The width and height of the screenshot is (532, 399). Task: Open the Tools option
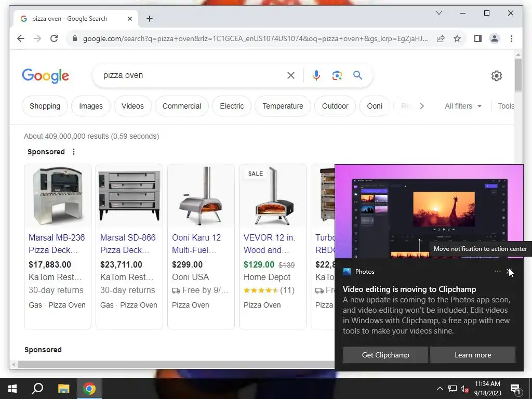coord(506,106)
